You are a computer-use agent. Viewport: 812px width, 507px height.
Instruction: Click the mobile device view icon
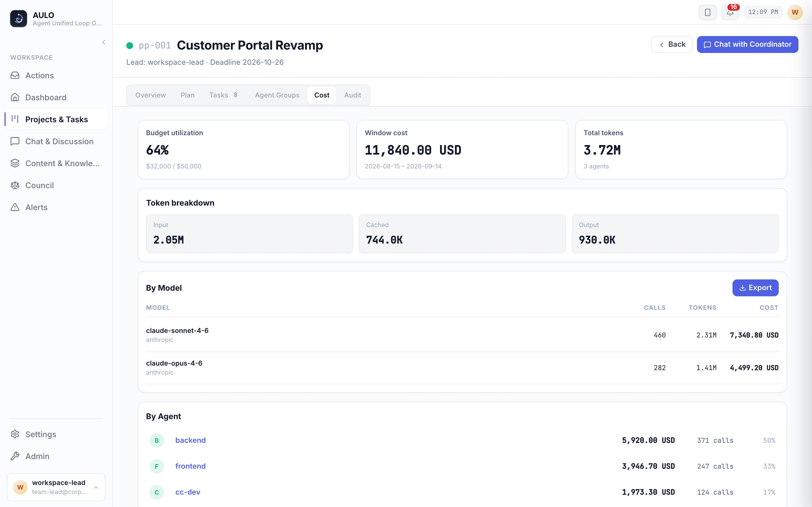[707, 12]
